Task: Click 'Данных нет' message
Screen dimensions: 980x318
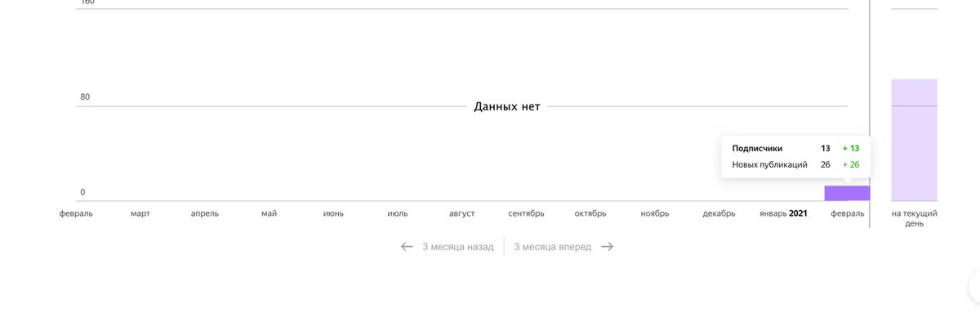Action: pos(507,107)
